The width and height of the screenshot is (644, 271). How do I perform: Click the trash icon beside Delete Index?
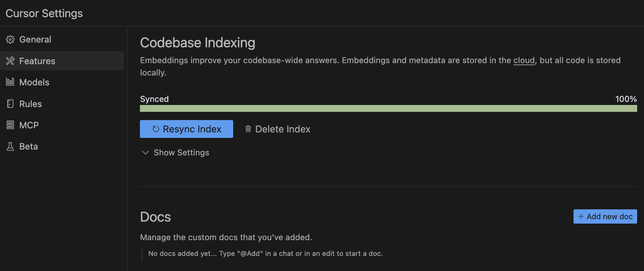coord(248,129)
